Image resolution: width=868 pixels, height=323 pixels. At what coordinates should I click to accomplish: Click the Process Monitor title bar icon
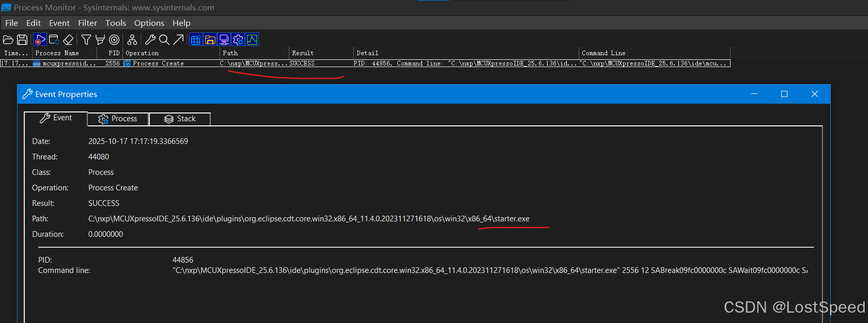coord(6,7)
